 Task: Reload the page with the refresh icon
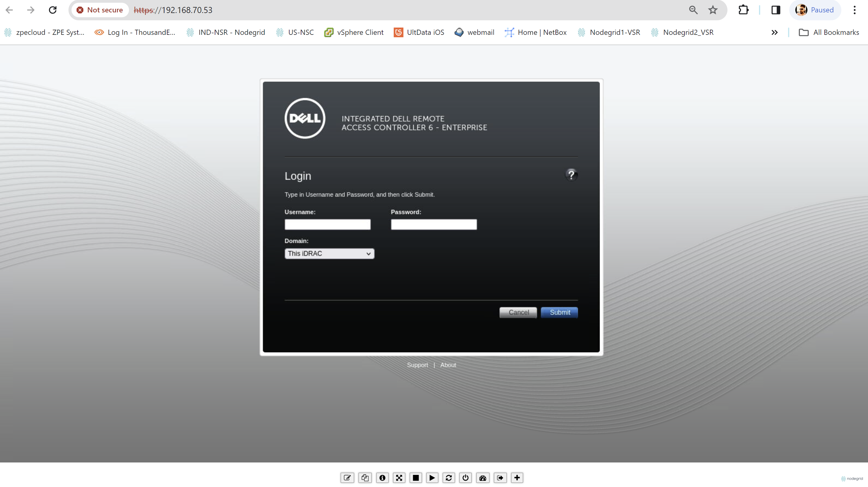click(53, 10)
